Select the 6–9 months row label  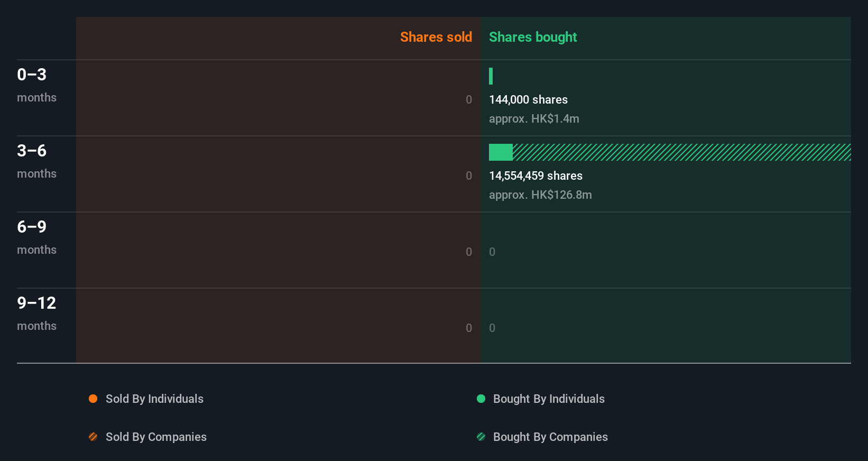(36, 237)
